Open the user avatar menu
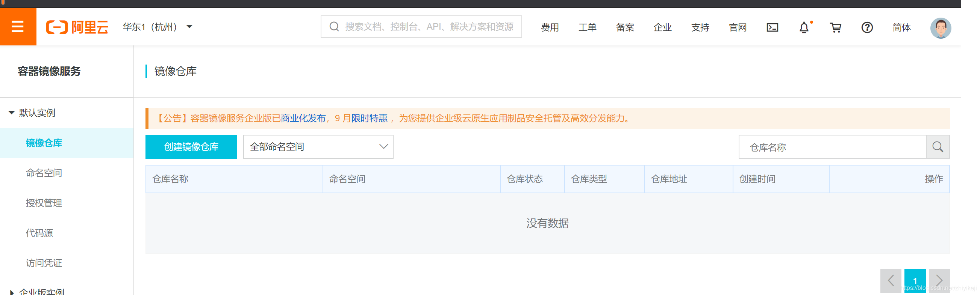Image resolution: width=980 pixels, height=295 pixels. click(x=941, y=28)
